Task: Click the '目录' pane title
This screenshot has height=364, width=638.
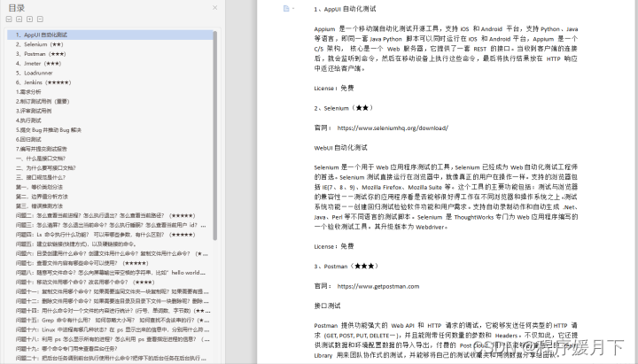Action: click(17, 8)
